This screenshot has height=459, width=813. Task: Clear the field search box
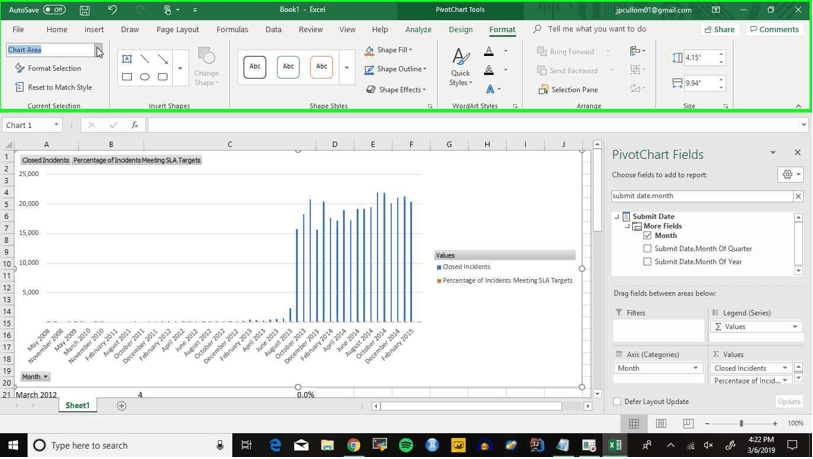click(x=798, y=196)
